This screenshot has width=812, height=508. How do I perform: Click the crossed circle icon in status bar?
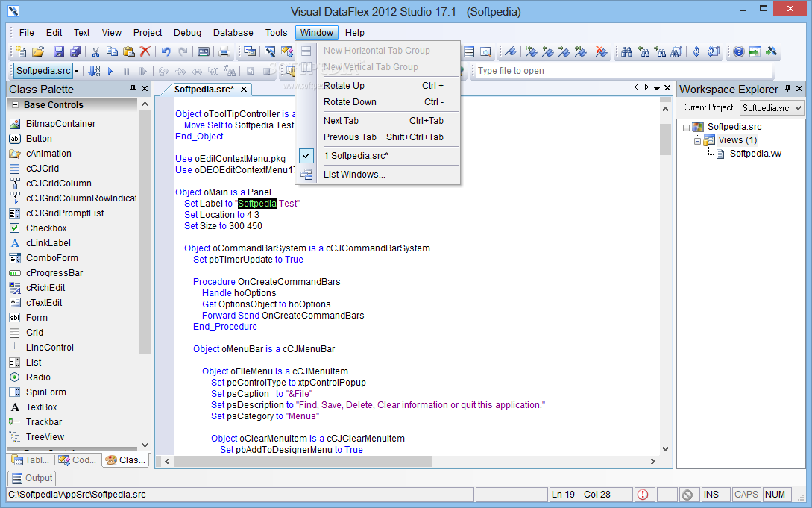pyautogui.click(x=687, y=495)
